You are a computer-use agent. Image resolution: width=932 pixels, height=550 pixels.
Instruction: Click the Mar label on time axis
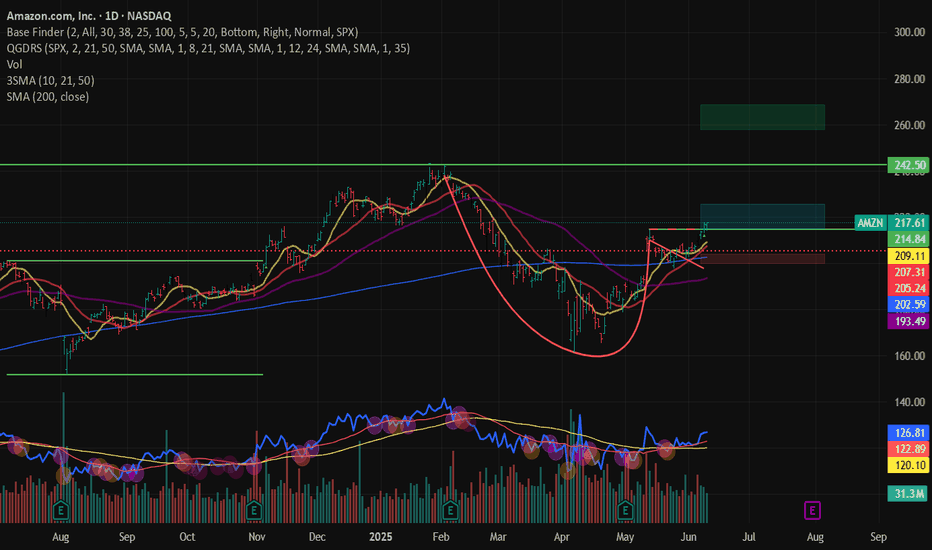[x=498, y=537]
